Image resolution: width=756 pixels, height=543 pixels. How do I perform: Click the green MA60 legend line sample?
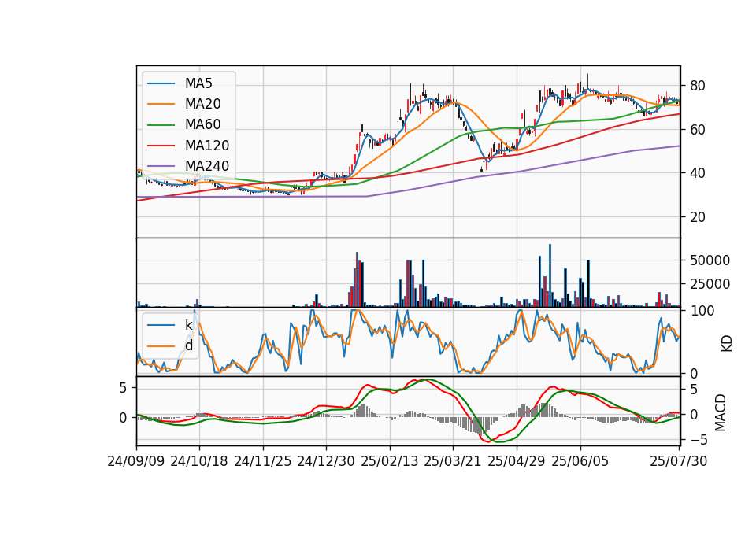point(161,125)
